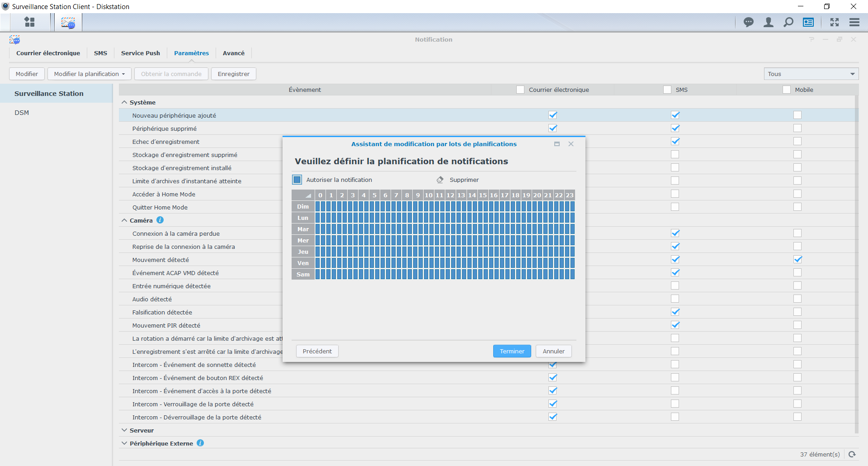
Task: Refresh the events list with reload icon
Action: pos(852,454)
